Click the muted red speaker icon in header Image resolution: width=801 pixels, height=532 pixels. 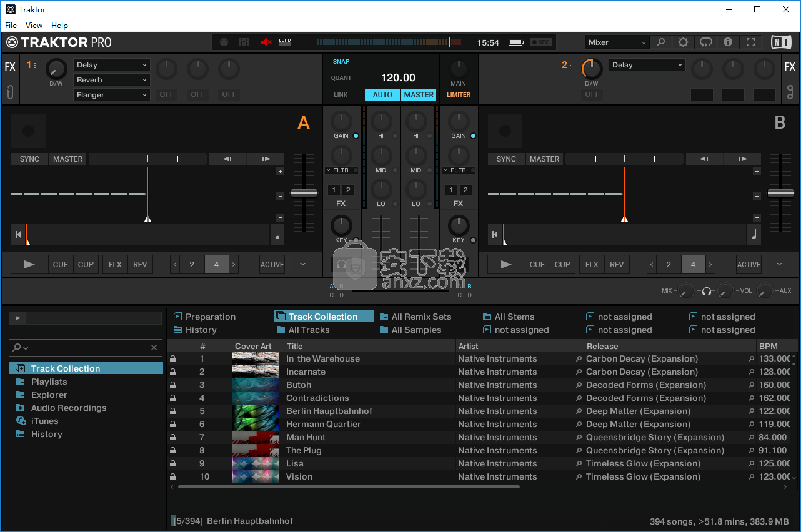266,42
